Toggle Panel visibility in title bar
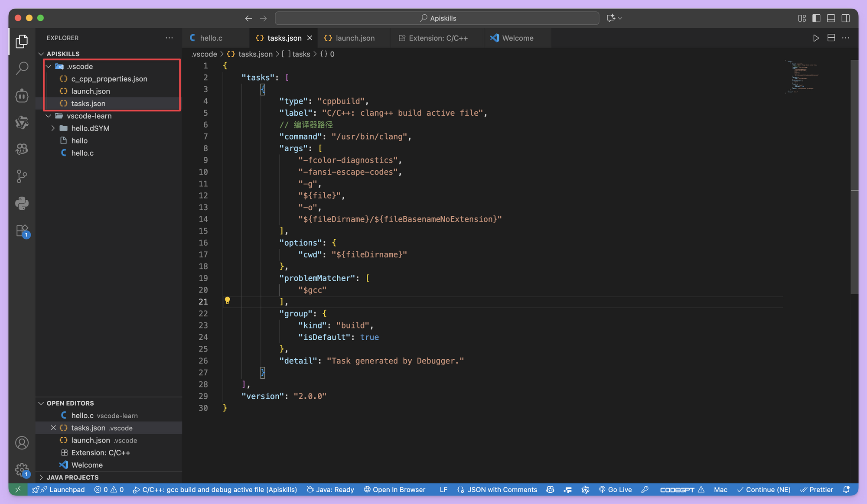 831,18
